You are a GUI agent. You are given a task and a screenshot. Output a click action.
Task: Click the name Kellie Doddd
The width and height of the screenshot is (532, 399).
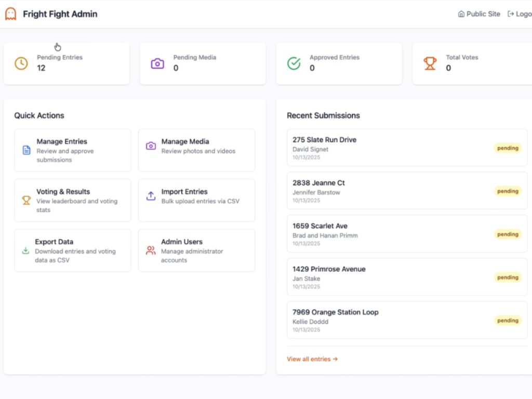[311, 322]
